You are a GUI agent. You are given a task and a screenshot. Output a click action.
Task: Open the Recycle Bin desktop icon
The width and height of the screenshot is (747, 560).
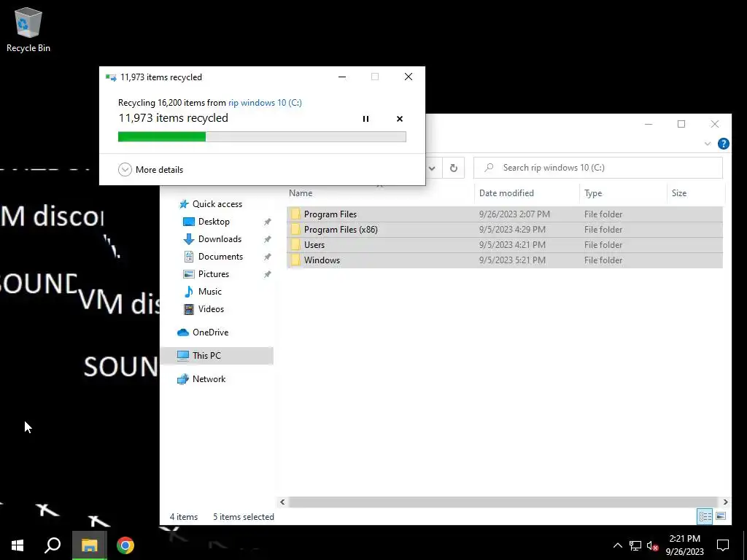[28, 29]
